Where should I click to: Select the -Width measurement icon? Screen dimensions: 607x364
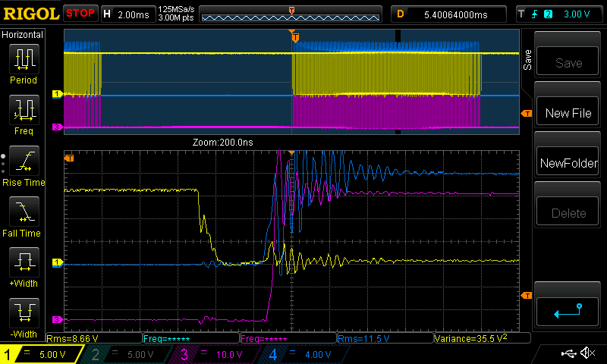(24, 317)
